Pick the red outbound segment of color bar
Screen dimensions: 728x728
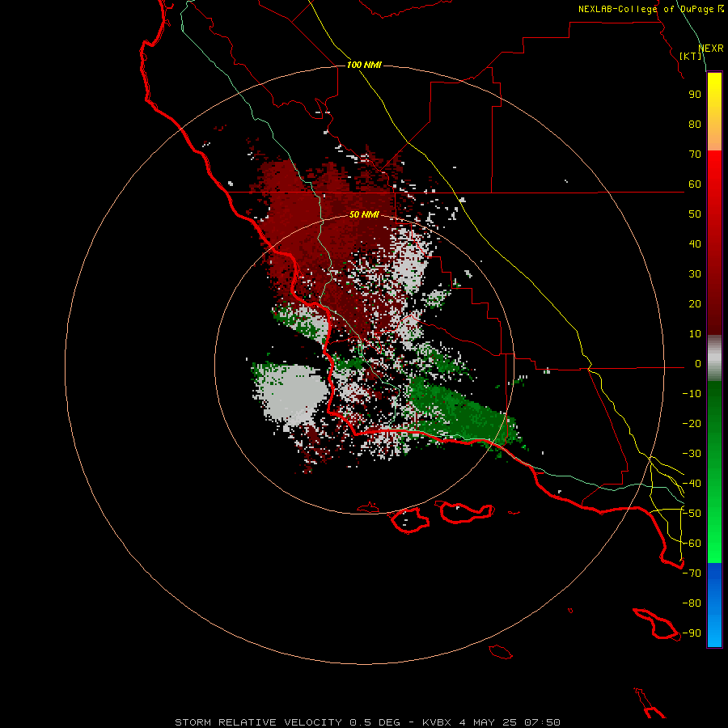tap(714, 243)
